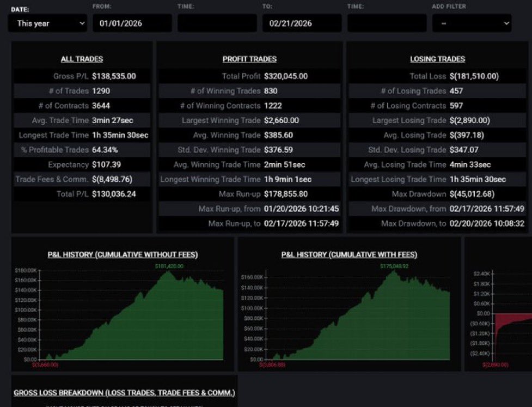Click the LOSING TRADES heading
Viewport: 532px width, 407px height.
click(437, 59)
